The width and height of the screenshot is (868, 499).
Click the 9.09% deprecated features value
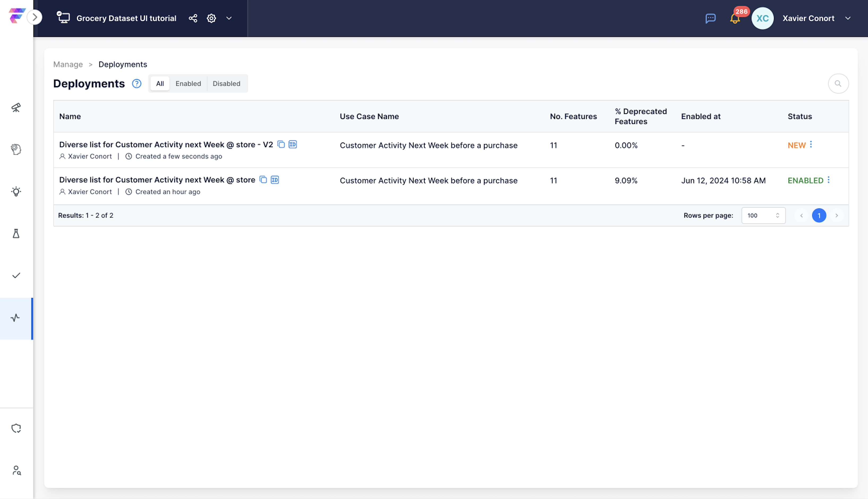pyautogui.click(x=626, y=180)
